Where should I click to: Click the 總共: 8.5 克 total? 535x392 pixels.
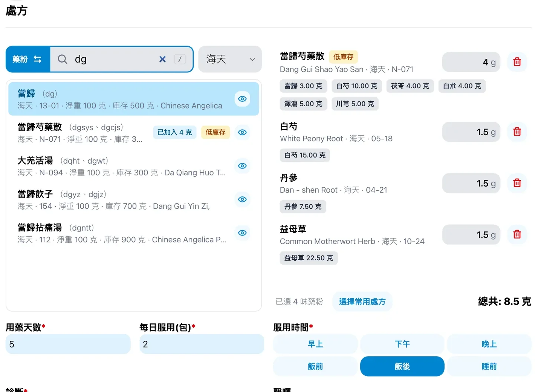tap(504, 302)
